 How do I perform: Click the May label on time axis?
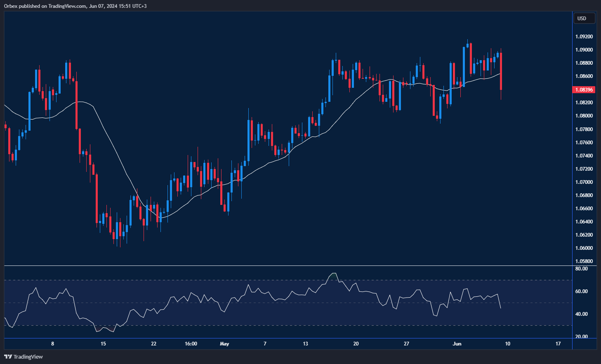click(224, 344)
